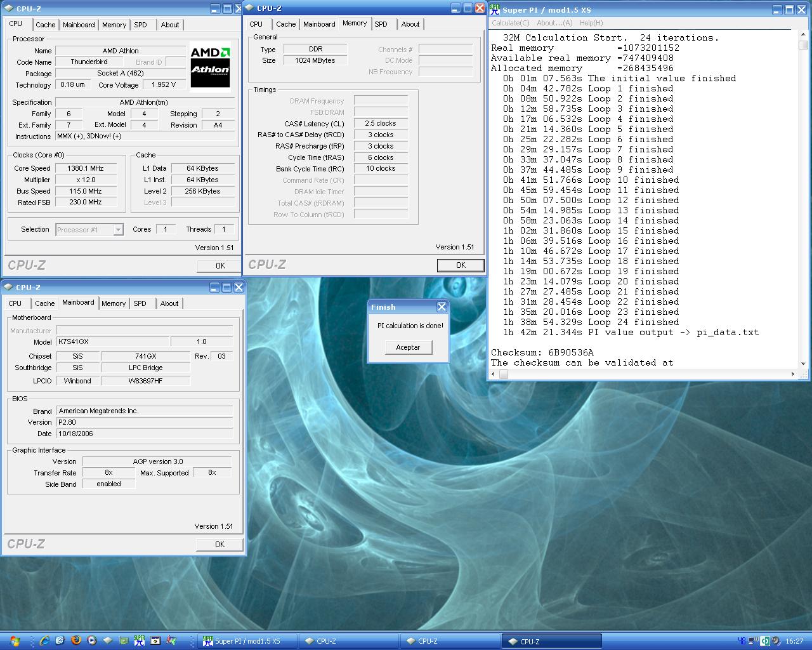
Task: Open SPD tab in CPU-Z CPU window
Action: [x=140, y=25]
